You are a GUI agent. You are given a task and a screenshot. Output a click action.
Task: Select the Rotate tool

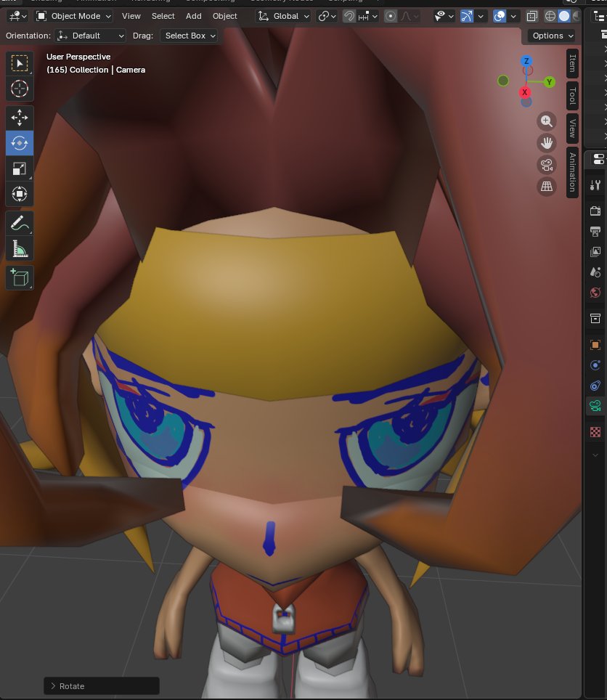point(19,143)
